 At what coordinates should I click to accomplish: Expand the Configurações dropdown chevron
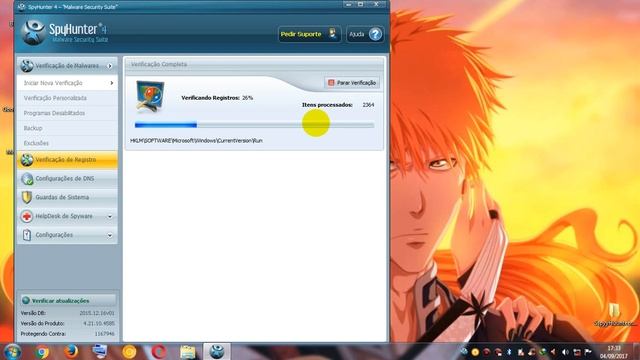109,236
